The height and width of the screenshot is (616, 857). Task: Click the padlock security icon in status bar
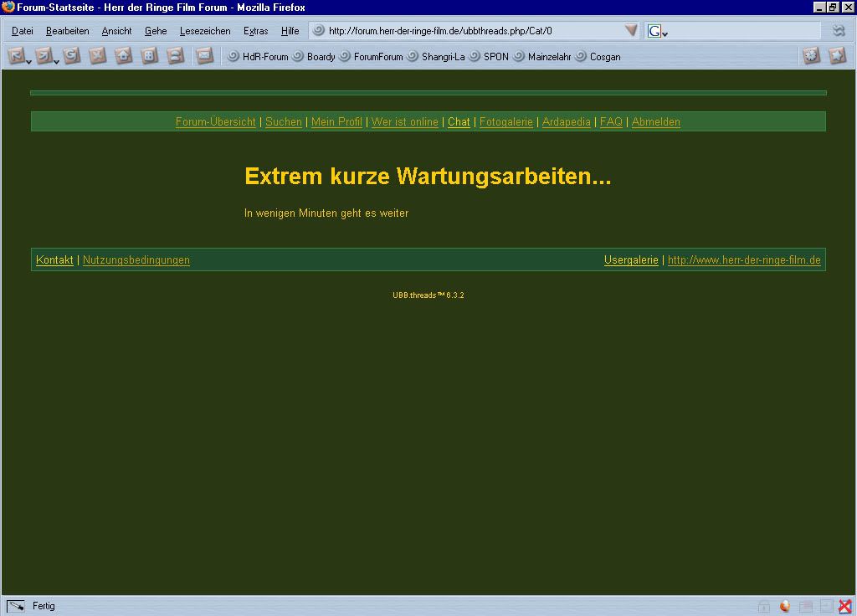[763, 606]
